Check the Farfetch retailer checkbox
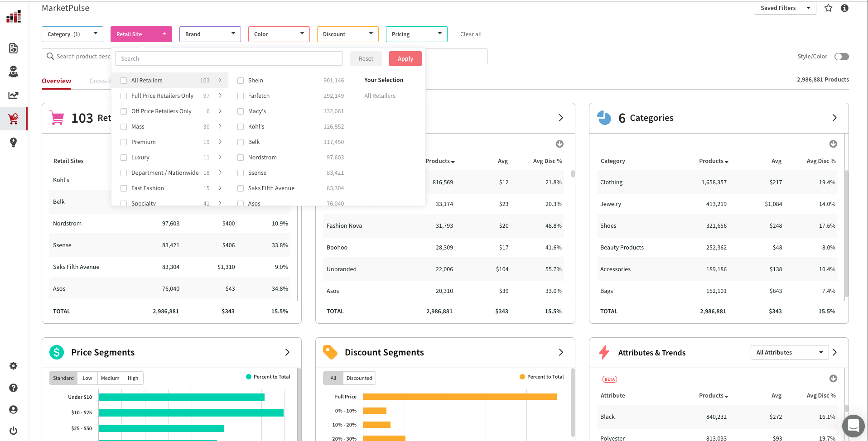Viewport: 868px width, 441px height. pyautogui.click(x=241, y=96)
